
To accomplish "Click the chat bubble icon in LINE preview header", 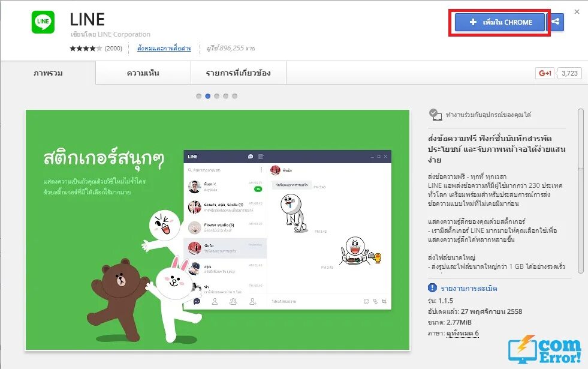I will point(251,157).
